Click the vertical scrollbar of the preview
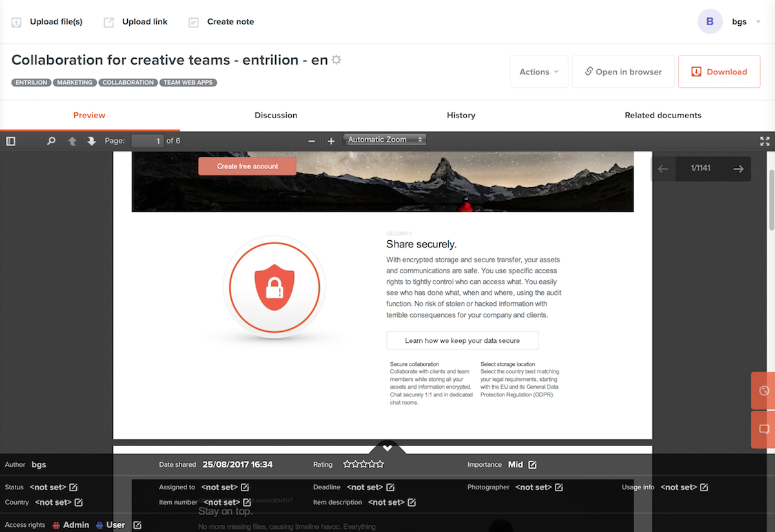 point(771,200)
